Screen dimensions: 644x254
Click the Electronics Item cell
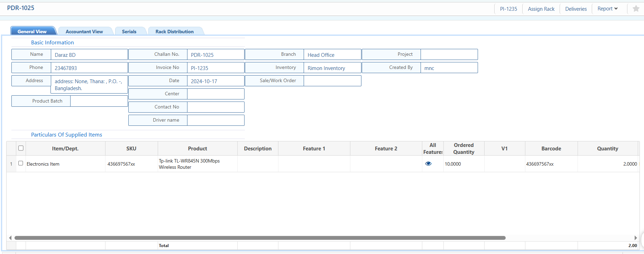[65, 164]
